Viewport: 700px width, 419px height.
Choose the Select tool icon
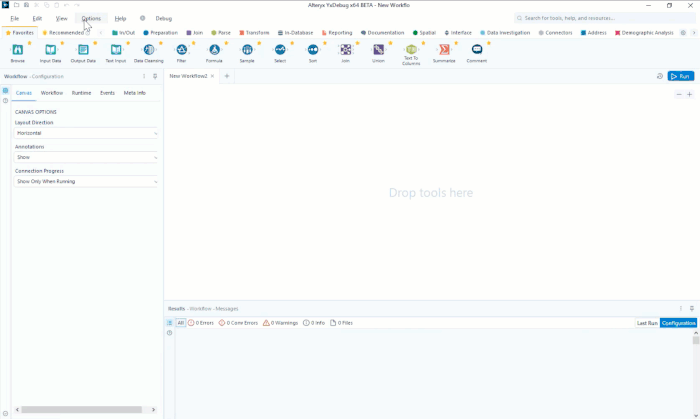[x=280, y=50]
